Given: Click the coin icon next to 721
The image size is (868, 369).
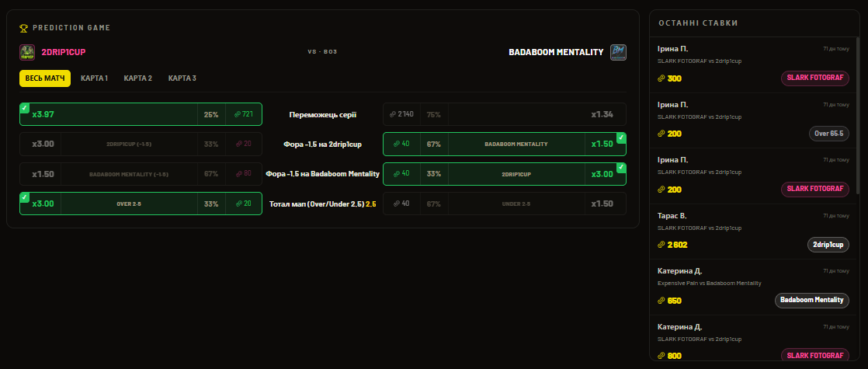Looking at the screenshot, I should tap(238, 114).
